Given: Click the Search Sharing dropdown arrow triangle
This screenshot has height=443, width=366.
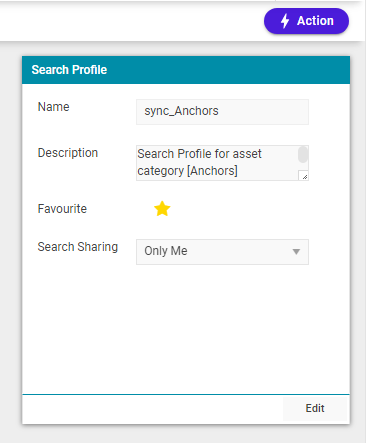Looking at the screenshot, I should point(296,252).
